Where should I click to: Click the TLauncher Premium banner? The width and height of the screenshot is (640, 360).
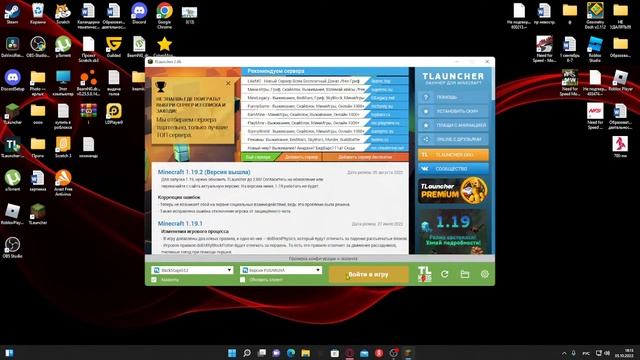(x=453, y=191)
